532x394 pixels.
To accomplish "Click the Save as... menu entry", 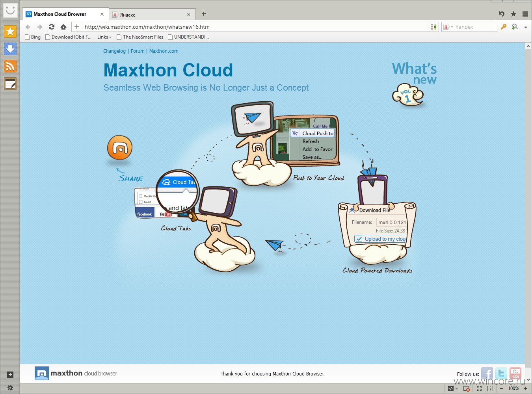I will click(312, 157).
